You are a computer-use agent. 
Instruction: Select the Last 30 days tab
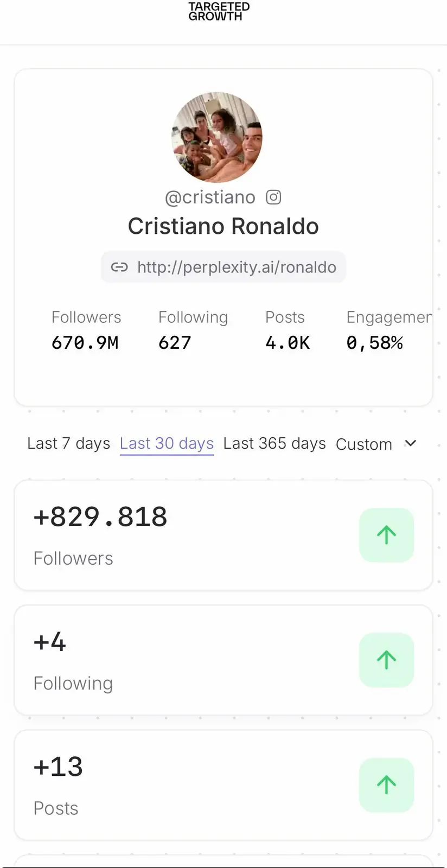coord(167,443)
